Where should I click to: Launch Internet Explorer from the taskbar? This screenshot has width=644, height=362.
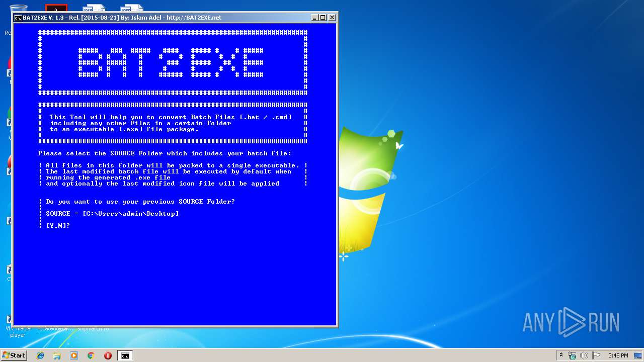point(40,355)
